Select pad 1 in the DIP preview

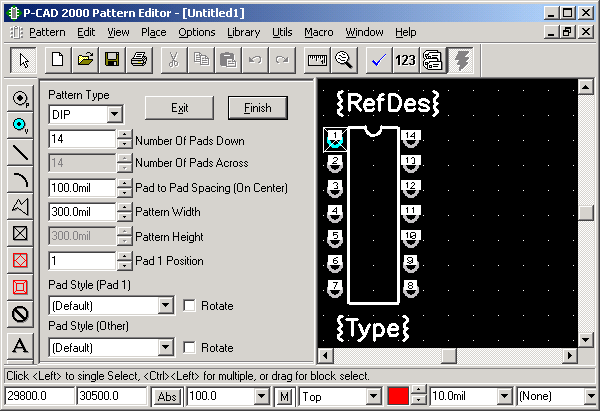pos(335,140)
